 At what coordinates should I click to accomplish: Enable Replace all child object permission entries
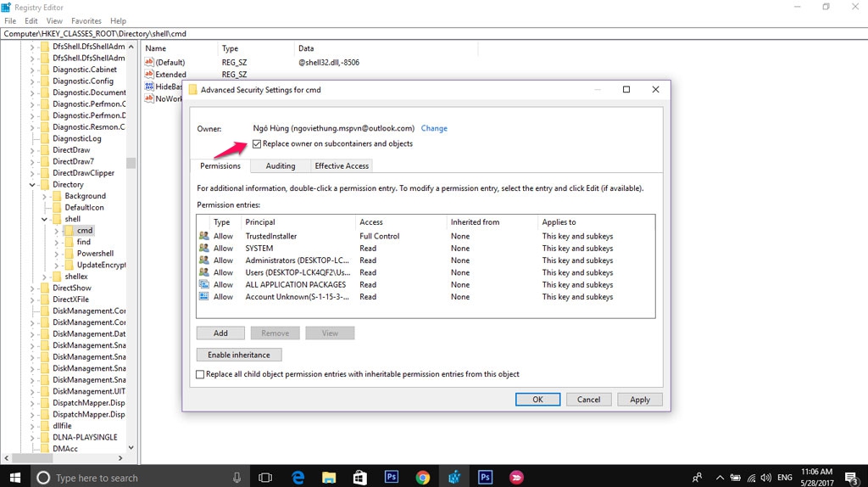pyautogui.click(x=201, y=374)
